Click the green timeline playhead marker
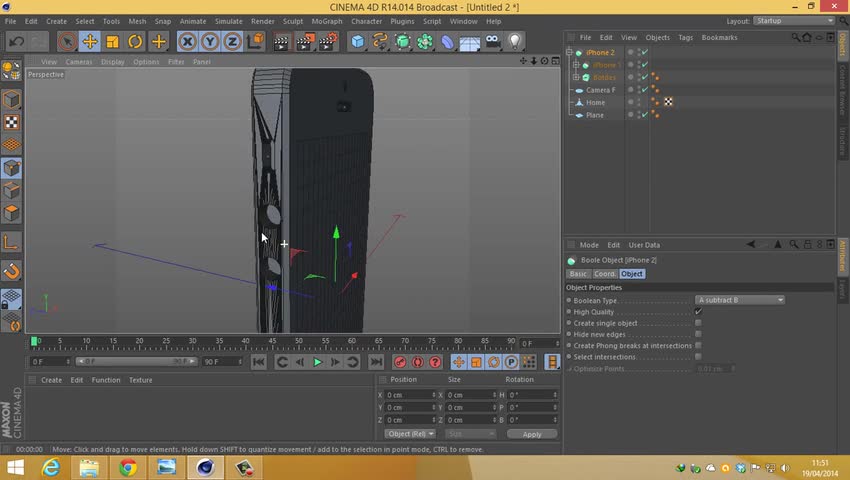Screen dimensions: 850x480 point(34,341)
